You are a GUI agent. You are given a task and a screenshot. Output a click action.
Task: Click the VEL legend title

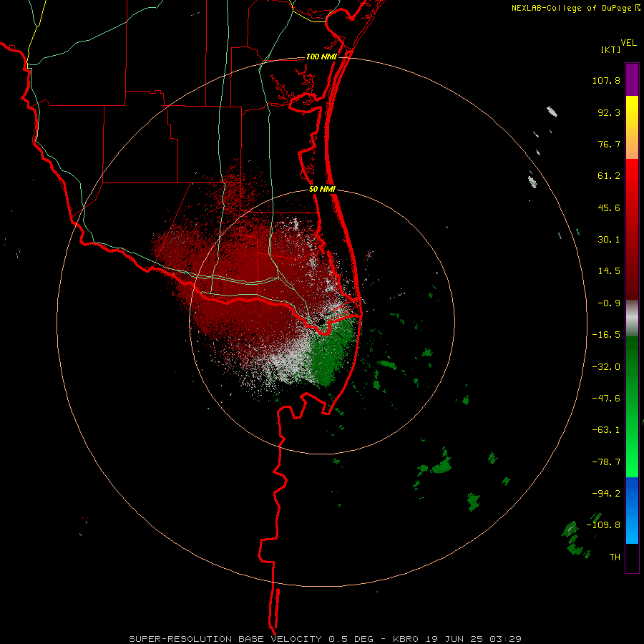point(628,43)
